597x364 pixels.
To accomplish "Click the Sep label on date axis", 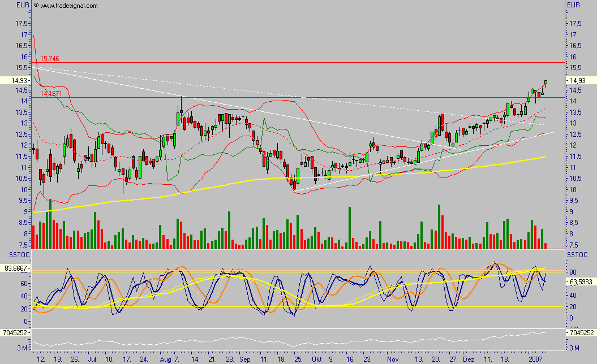I will (244, 359).
